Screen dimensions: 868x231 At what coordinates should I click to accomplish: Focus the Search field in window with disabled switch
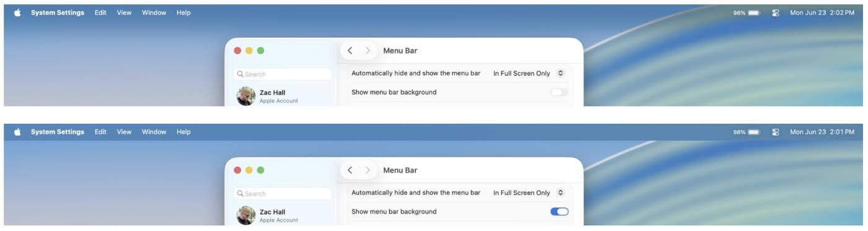click(283, 74)
